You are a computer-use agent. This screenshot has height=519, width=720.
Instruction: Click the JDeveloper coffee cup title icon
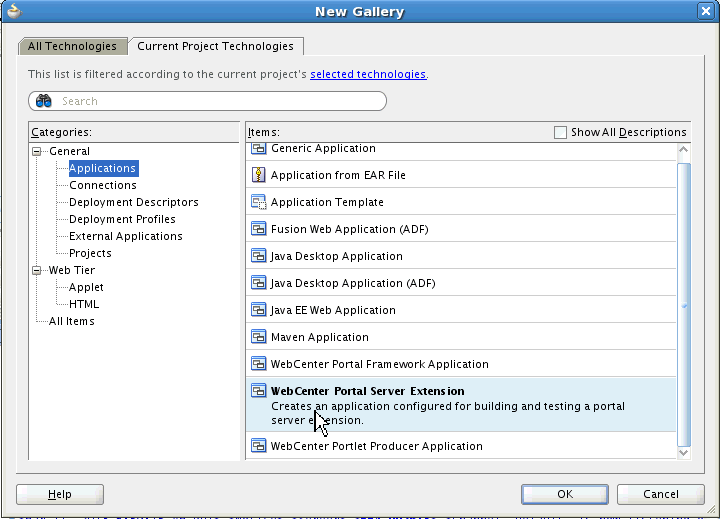pyautogui.click(x=14, y=11)
